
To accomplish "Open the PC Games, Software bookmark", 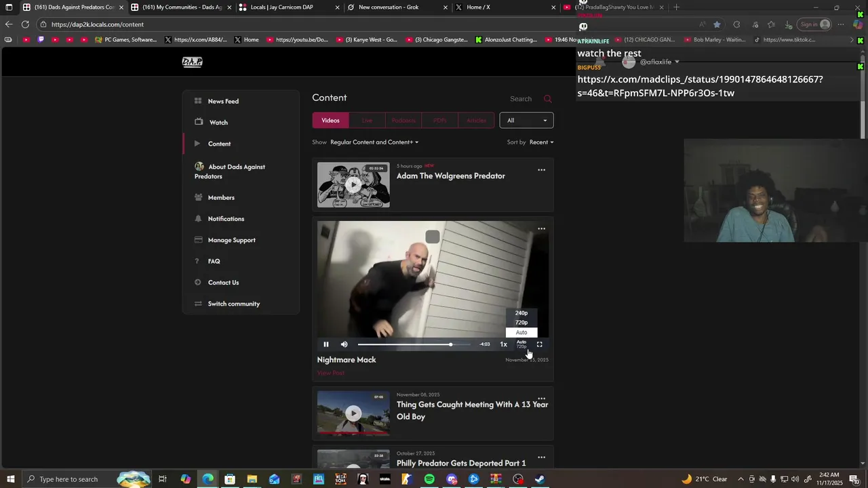I will [126, 40].
